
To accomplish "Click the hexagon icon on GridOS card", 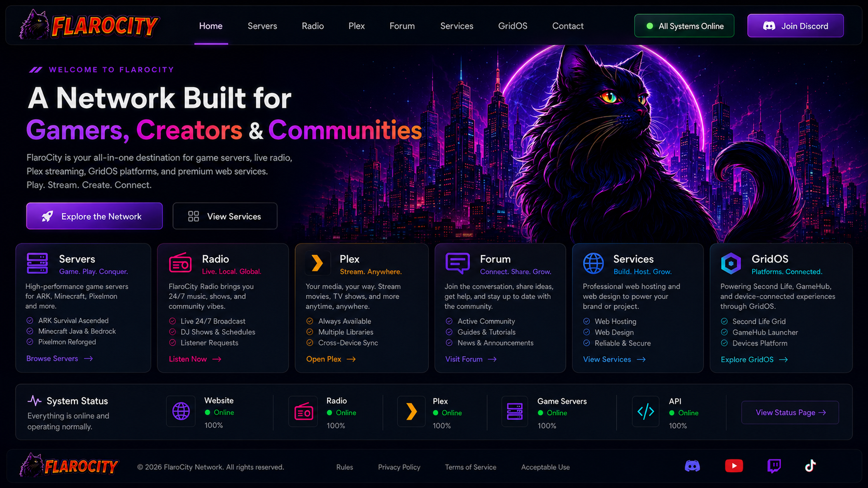I will pos(731,263).
